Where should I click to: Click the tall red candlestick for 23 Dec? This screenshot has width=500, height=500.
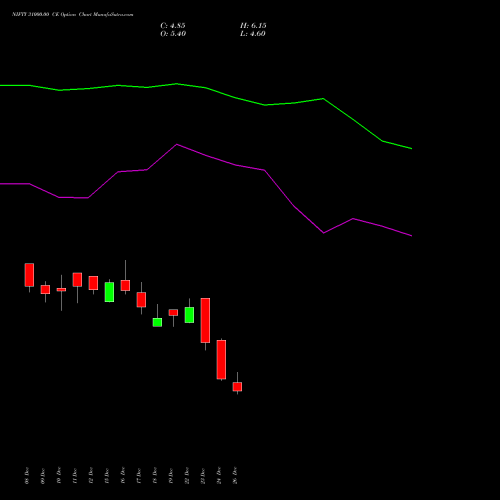click(x=205, y=320)
